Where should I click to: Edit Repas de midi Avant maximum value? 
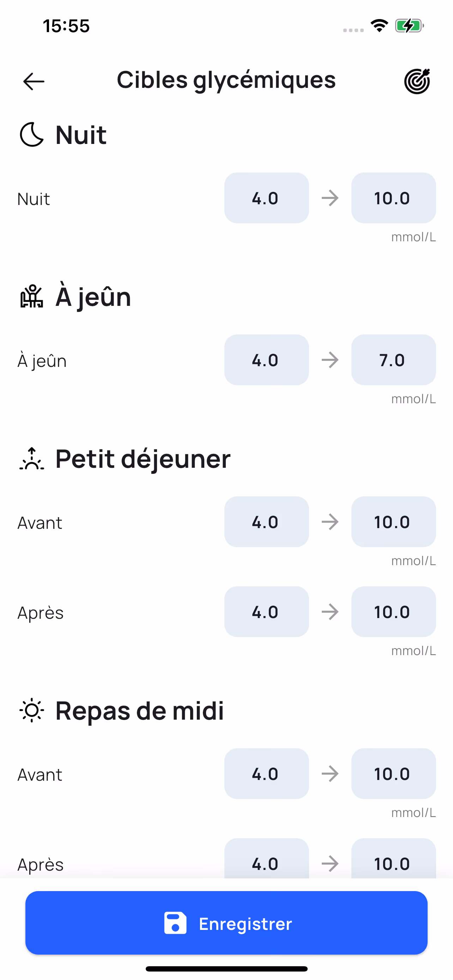click(393, 774)
